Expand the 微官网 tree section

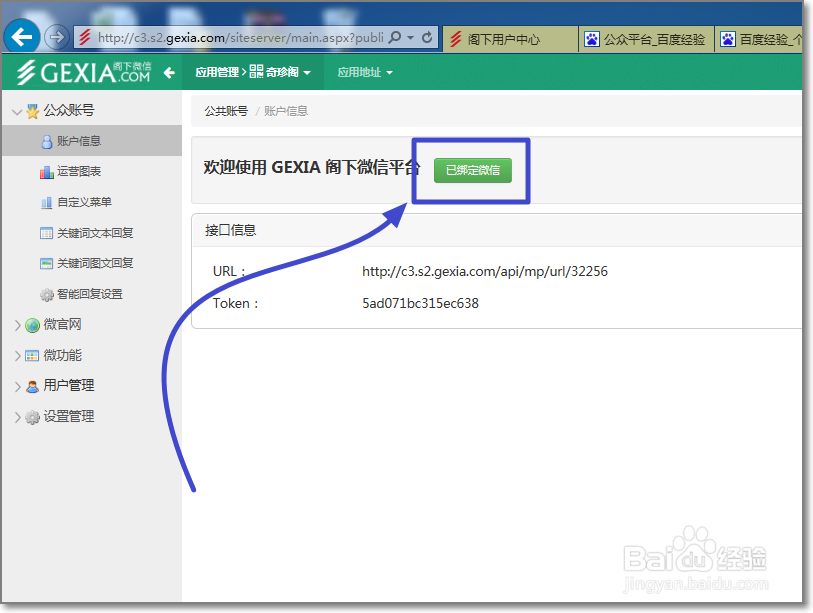[17, 325]
